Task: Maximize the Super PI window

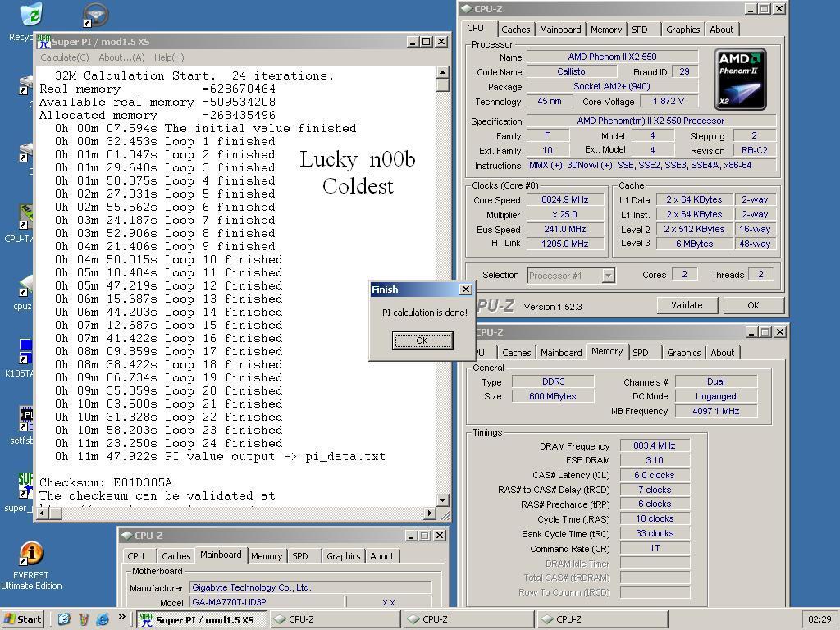Action: click(427, 42)
